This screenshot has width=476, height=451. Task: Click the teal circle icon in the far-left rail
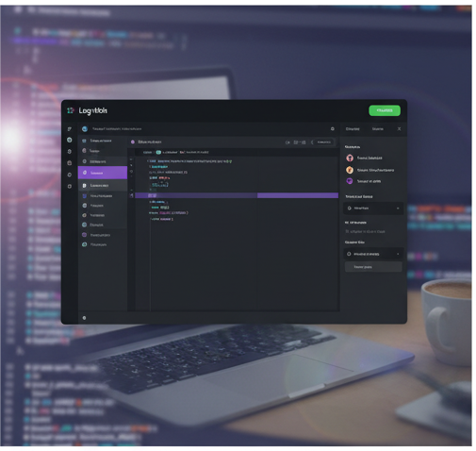pyautogui.click(x=70, y=140)
